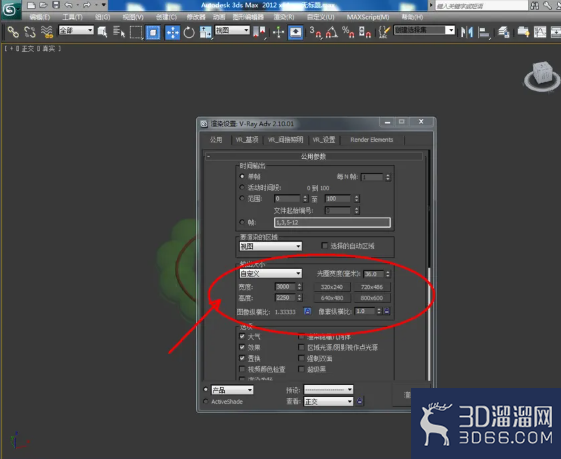This screenshot has height=459, width=561.
Task: Click the Select and Manipulate icon
Action: [x=278, y=33]
